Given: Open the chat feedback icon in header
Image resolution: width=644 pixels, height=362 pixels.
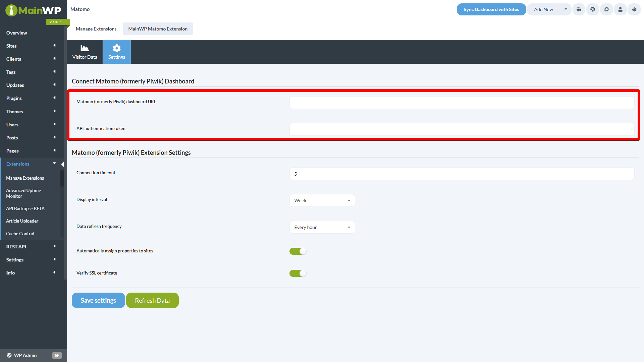Looking at the screenshot, I should tap(606, 9).
